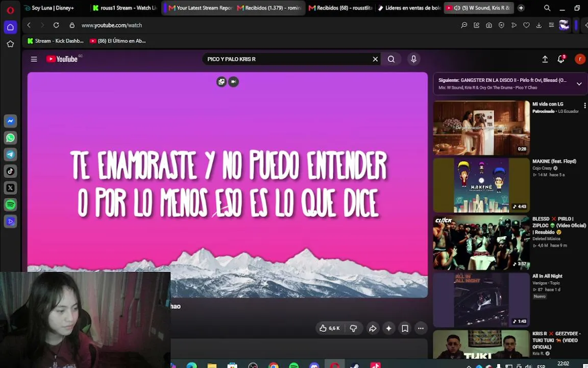View site security lock info
Image resolution: width=588 pixels, height=368 pixels.
72,25
